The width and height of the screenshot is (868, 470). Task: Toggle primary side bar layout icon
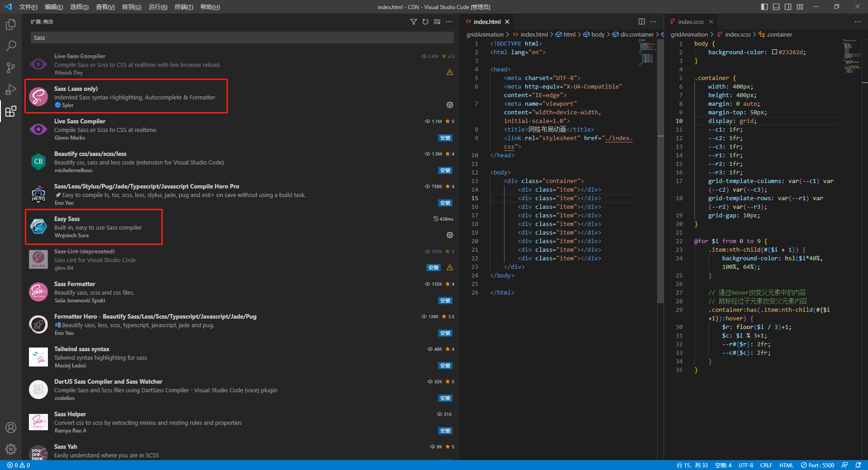[764, 7]
